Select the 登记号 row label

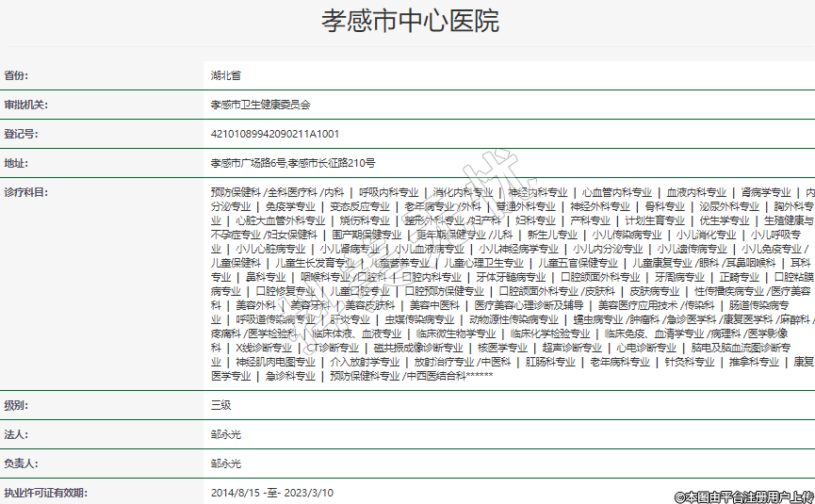click(21, 134)
